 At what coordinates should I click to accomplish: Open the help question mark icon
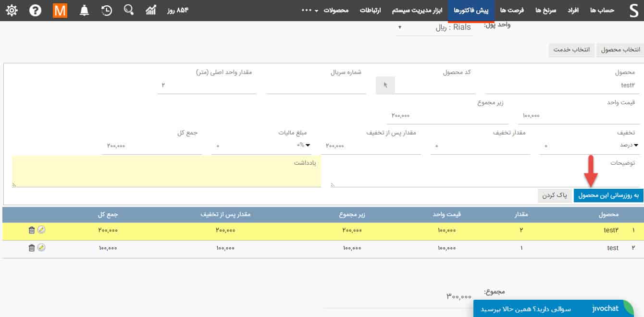coord(36,10)
